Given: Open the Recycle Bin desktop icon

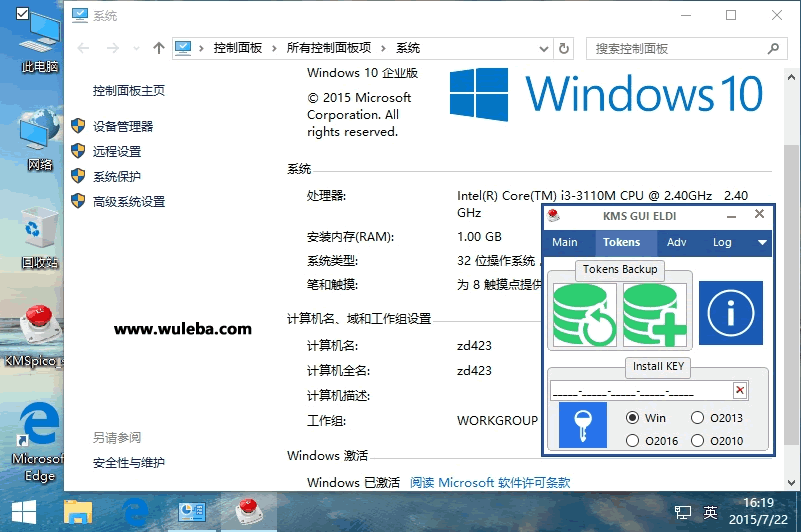Looking at the screenshot, I should [x=39, y=238].
